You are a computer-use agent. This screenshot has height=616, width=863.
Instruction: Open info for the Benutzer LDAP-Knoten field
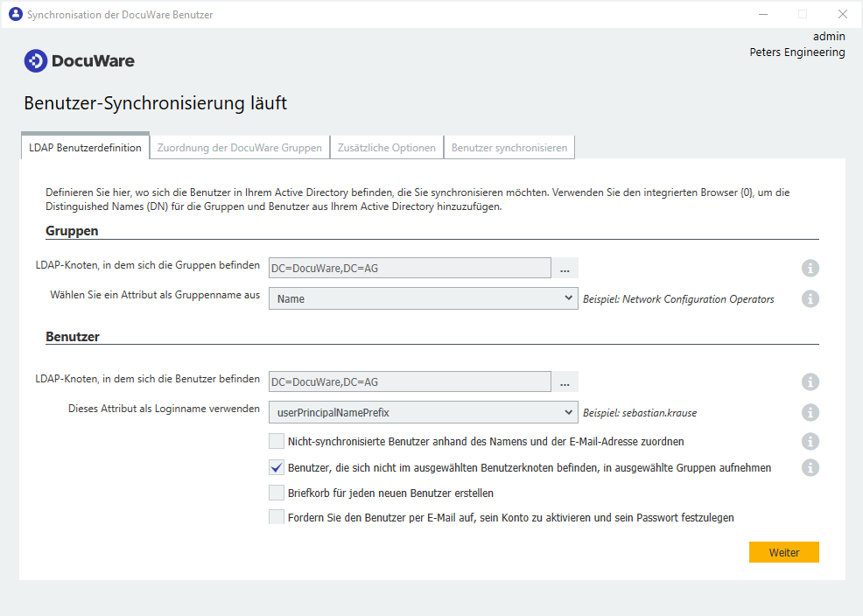[x=810, y=381]
